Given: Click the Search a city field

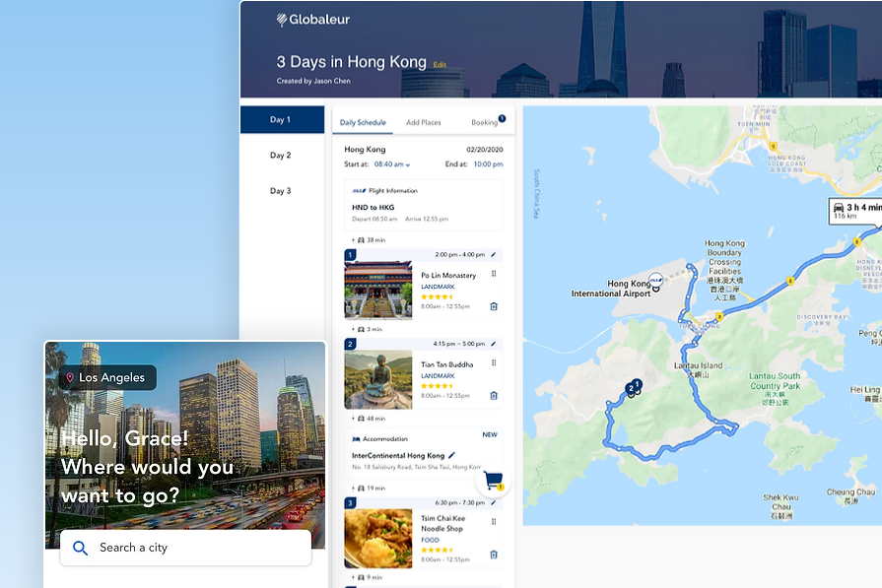Looking at the screenshot, I should (x=185, y=548).
